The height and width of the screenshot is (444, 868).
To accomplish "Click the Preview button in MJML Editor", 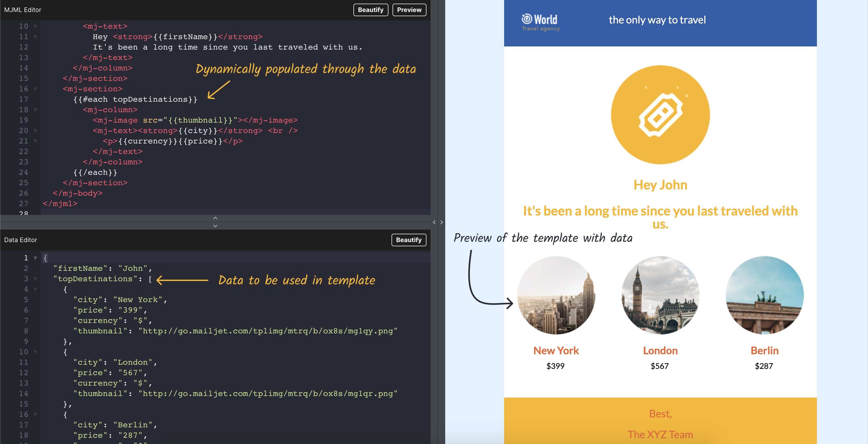I will tap(409, 10).
